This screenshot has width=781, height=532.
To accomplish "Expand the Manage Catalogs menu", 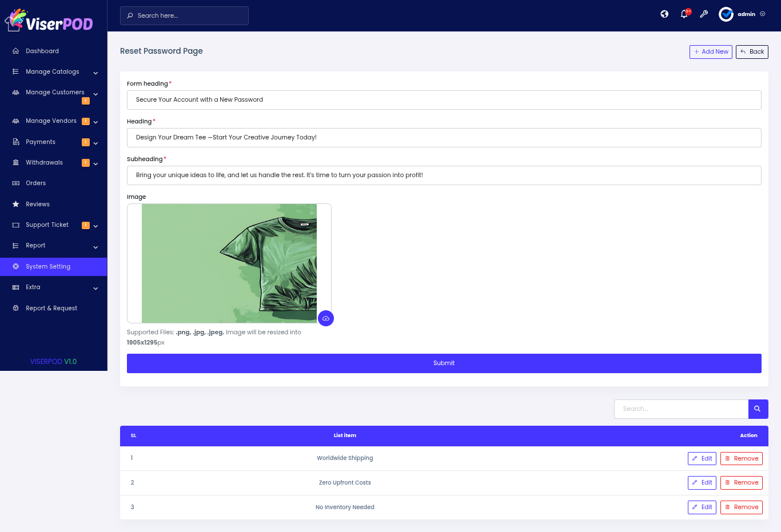I will point(53,72).
